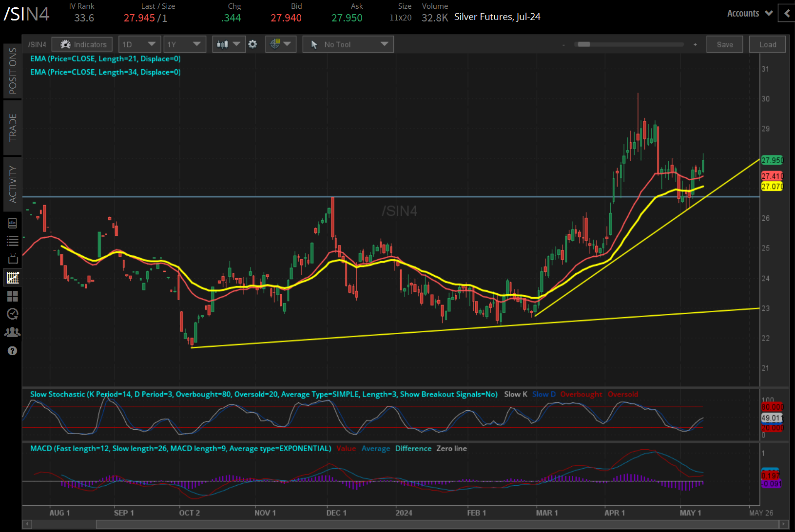The image size is (795, 532).
Task: Open the news/calendar icon in the sidebar
Action: tap(12, 223)
